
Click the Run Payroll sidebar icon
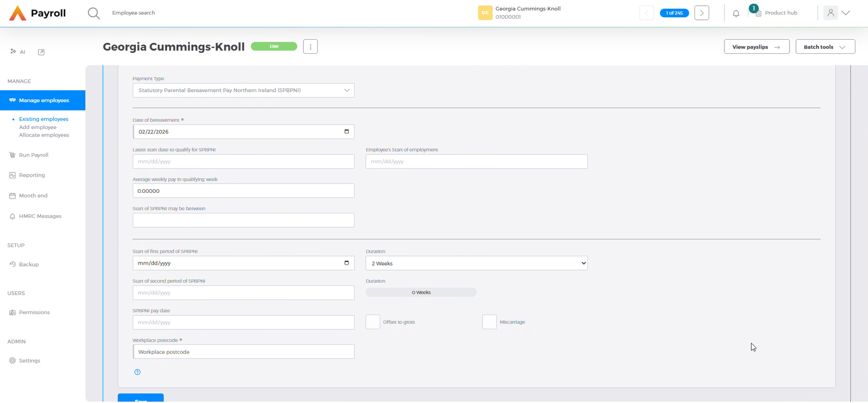pos(13,155)
